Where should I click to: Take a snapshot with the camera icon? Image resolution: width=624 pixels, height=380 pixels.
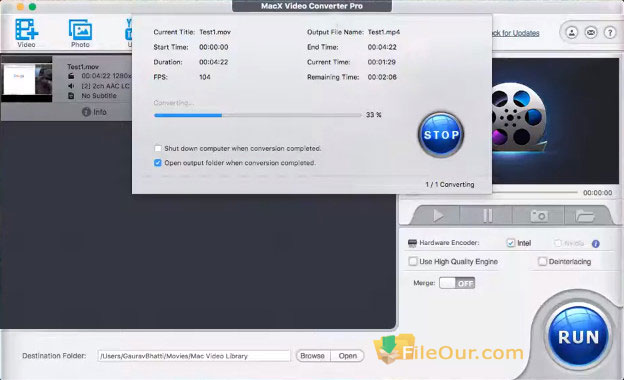click(539, 216)
